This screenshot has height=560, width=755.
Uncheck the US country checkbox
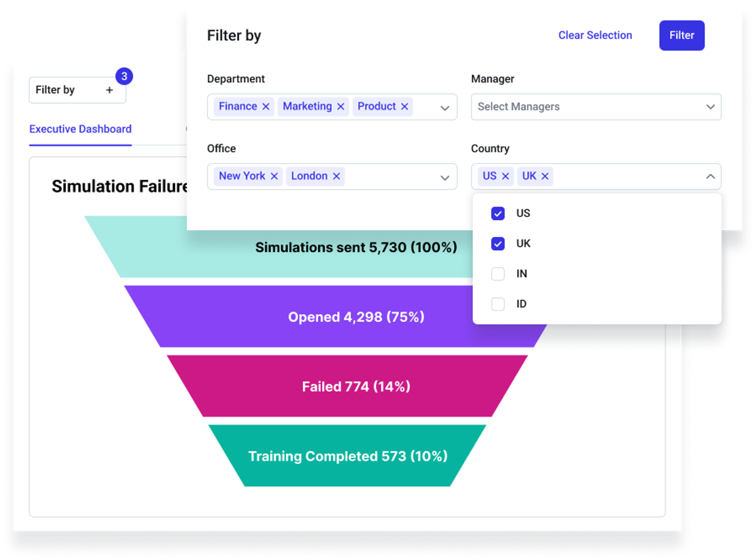498,214
